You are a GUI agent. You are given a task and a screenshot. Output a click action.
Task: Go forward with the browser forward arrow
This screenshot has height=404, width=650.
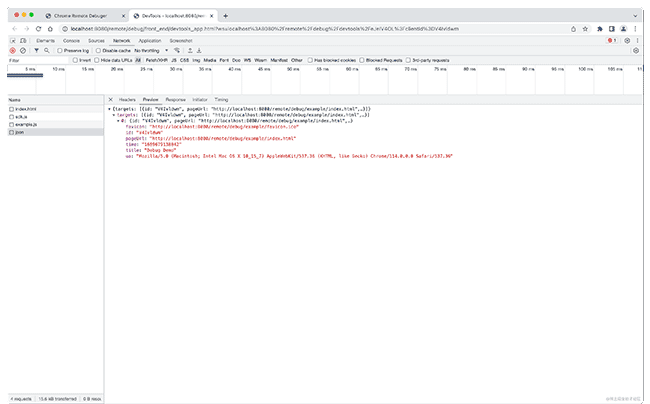pyautogui.click(x=27, y=29)
